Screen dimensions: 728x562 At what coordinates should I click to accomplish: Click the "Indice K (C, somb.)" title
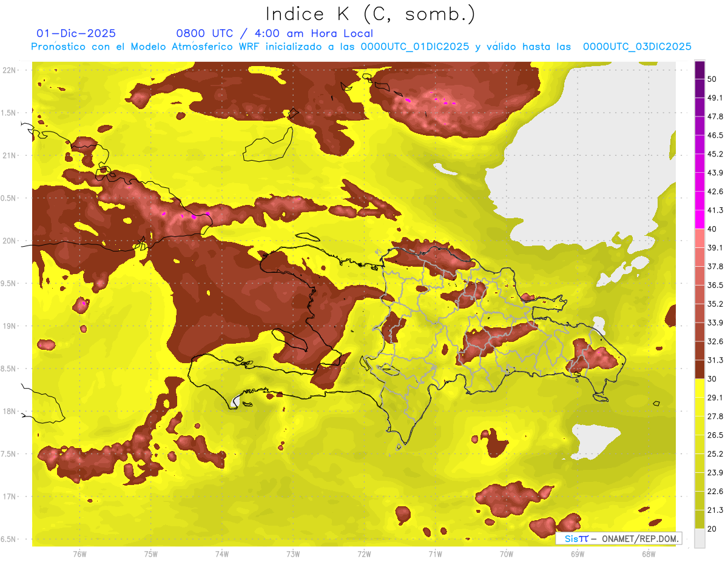[x=370, y=14]
